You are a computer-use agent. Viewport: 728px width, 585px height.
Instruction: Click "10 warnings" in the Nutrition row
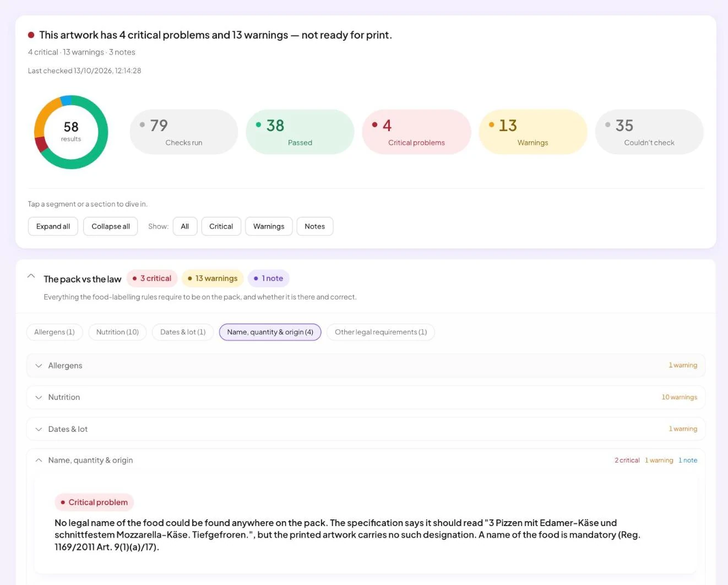(680, 397)
